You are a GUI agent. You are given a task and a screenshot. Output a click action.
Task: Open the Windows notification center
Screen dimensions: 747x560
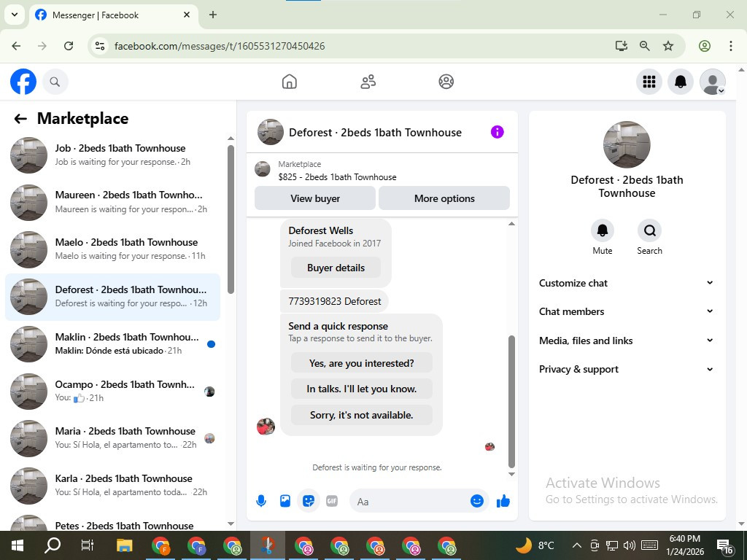(x=724, y=545)
